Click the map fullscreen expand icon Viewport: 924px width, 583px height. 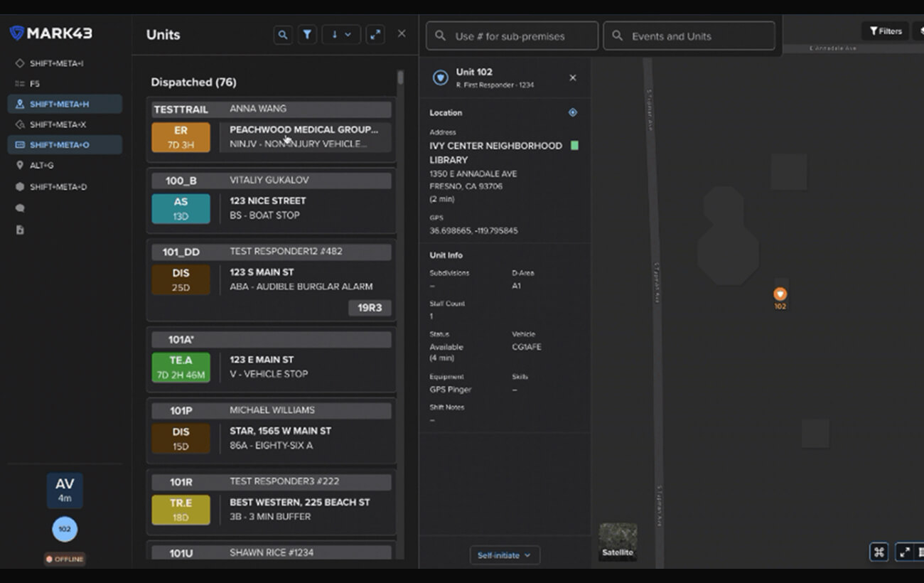[904, 552]
